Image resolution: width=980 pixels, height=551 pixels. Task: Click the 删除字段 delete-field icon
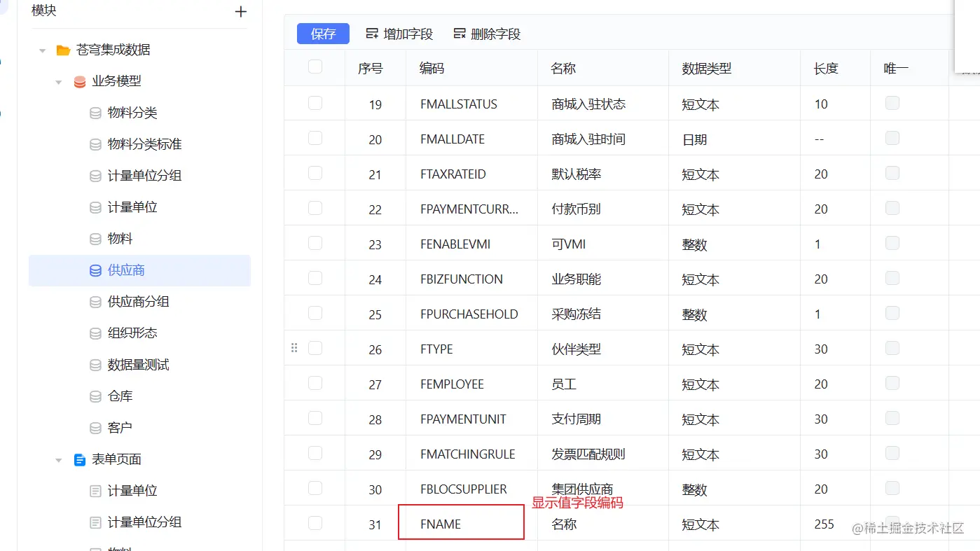460,34
